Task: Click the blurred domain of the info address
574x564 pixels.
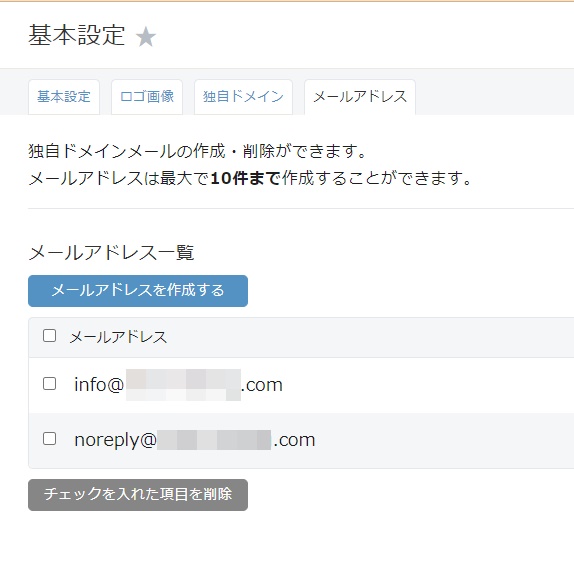Action: [x=183, y=385]
